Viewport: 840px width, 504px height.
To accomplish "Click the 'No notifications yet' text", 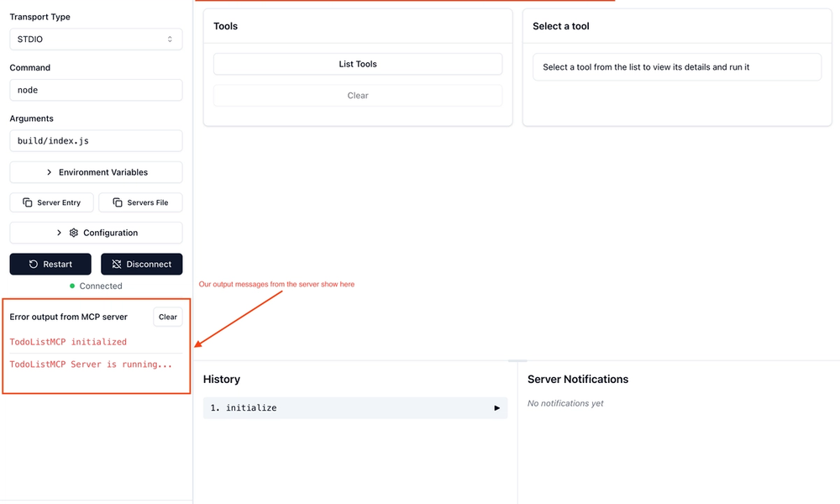I will (565, 403).
